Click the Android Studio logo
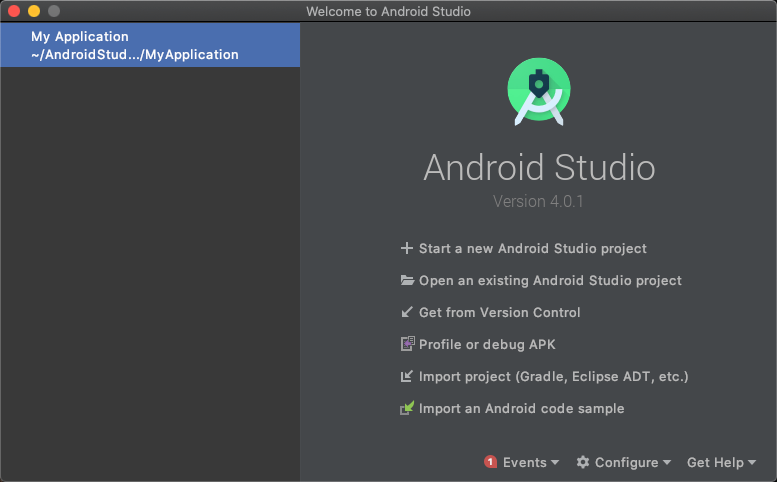Screen dimensions: 777x482 tap(539, 91)
